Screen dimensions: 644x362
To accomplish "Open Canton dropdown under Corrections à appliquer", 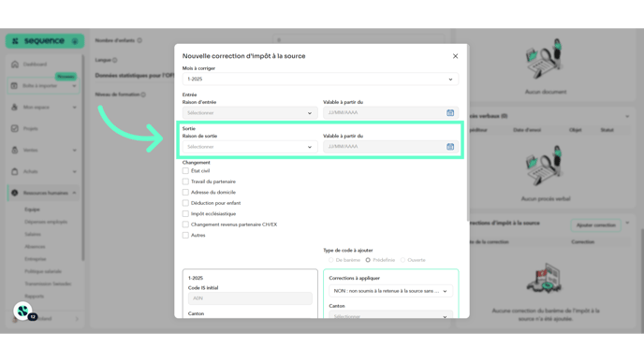I will pyautogui.click(x=390, y=315).
